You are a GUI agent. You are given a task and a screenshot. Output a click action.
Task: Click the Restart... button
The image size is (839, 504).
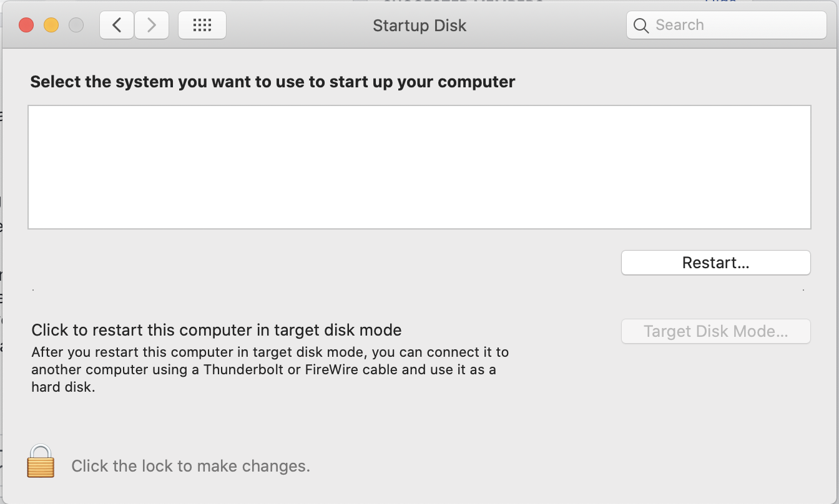(x=715, y=263)
